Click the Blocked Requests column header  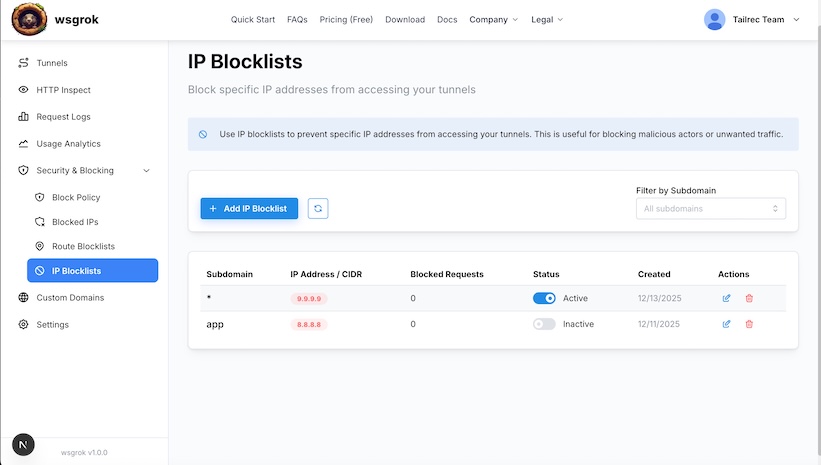(x=447, y=274)
